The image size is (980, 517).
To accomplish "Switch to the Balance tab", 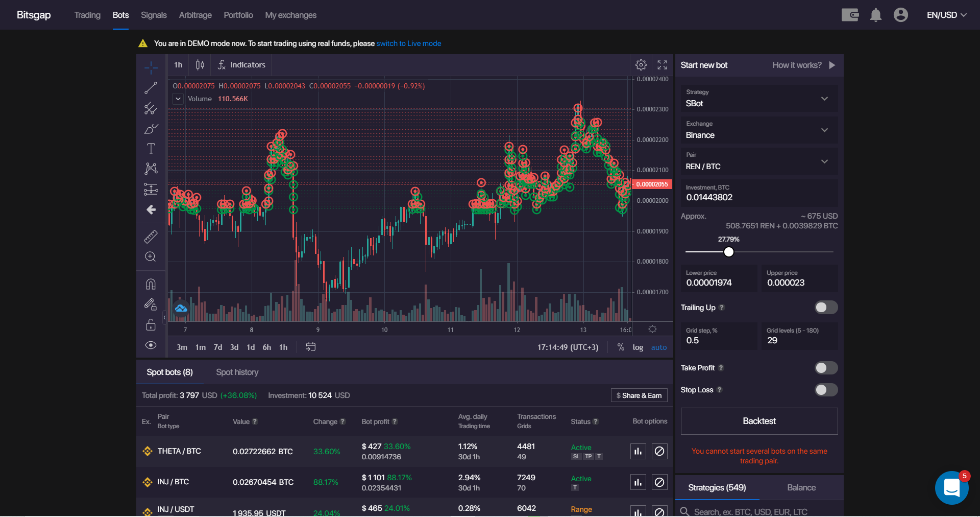I will 801,487.
